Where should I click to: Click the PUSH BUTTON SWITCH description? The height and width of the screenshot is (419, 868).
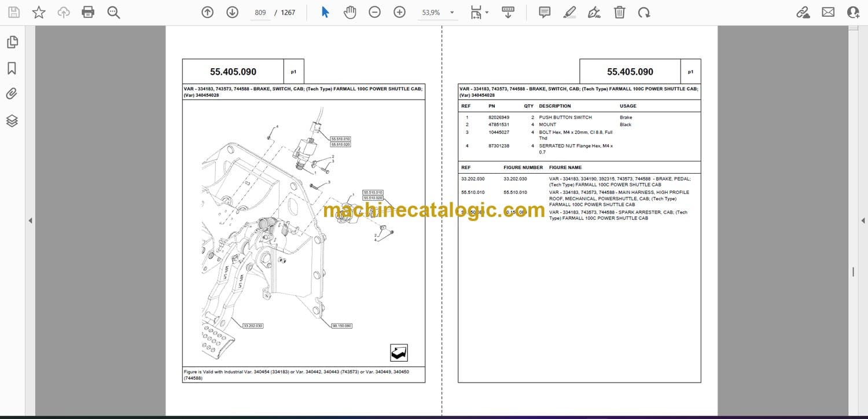565,117
